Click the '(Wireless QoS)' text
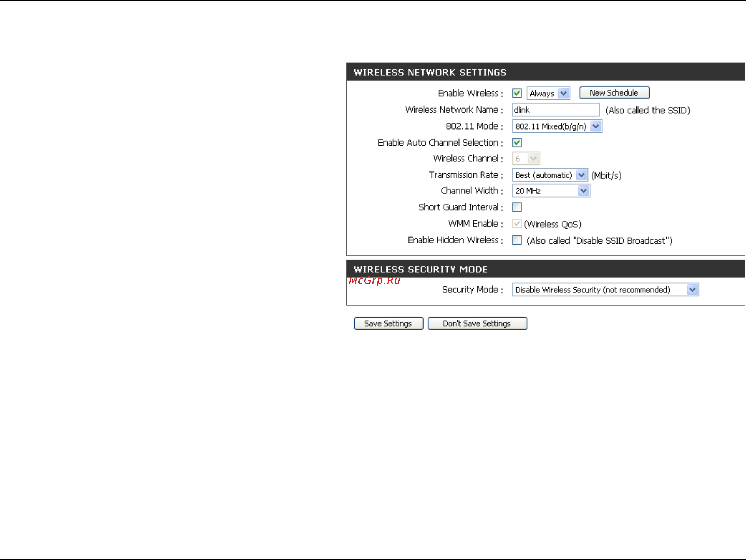 pos(553,224)
